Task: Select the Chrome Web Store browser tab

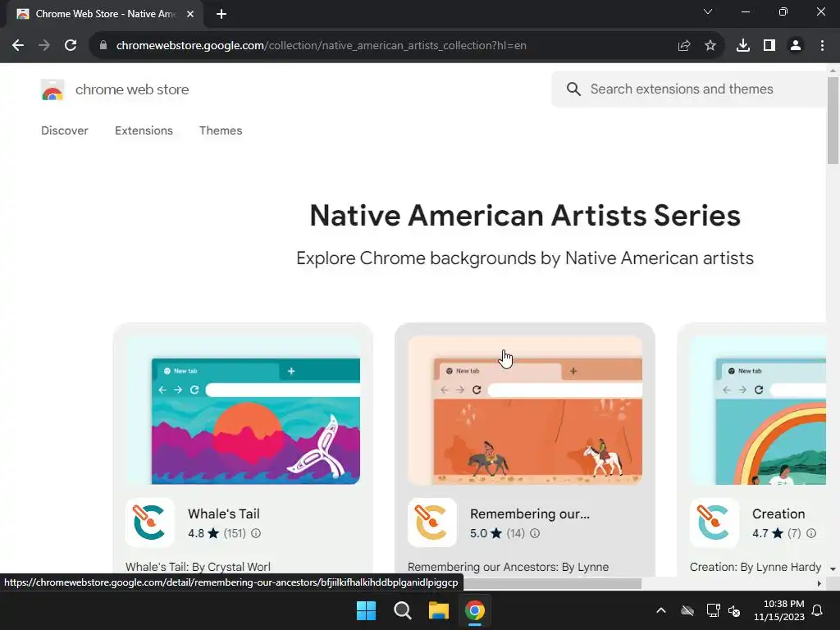Action: (105, 15)
